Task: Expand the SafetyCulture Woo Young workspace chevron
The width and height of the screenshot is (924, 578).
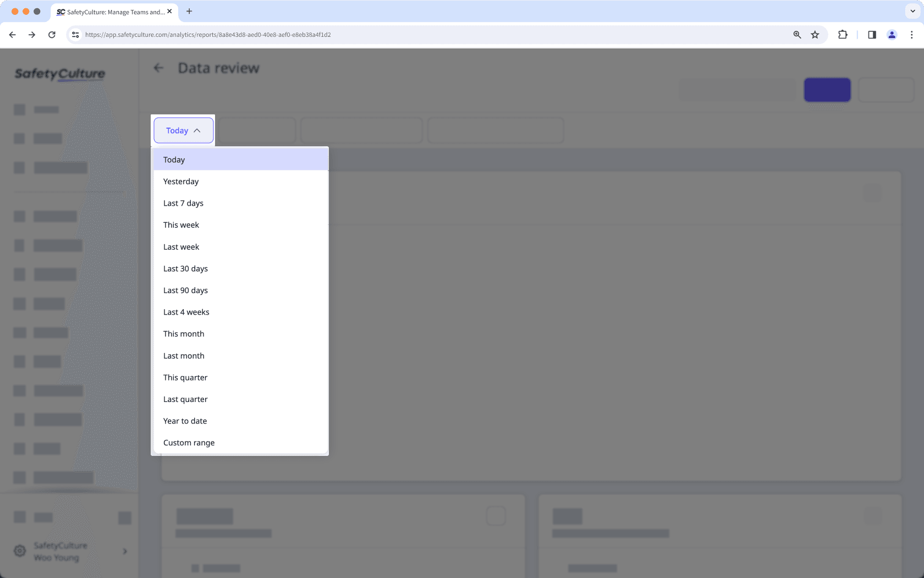Action: click(x=124, y=551)
